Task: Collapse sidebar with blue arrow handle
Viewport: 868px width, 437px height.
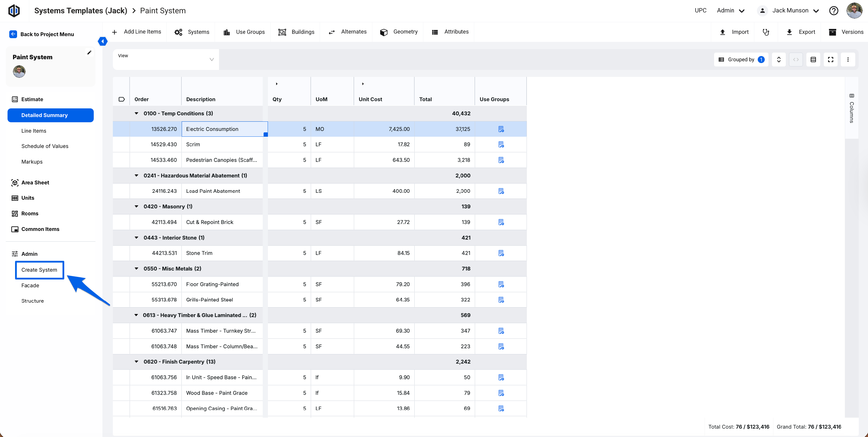Action: pos(102,41)
